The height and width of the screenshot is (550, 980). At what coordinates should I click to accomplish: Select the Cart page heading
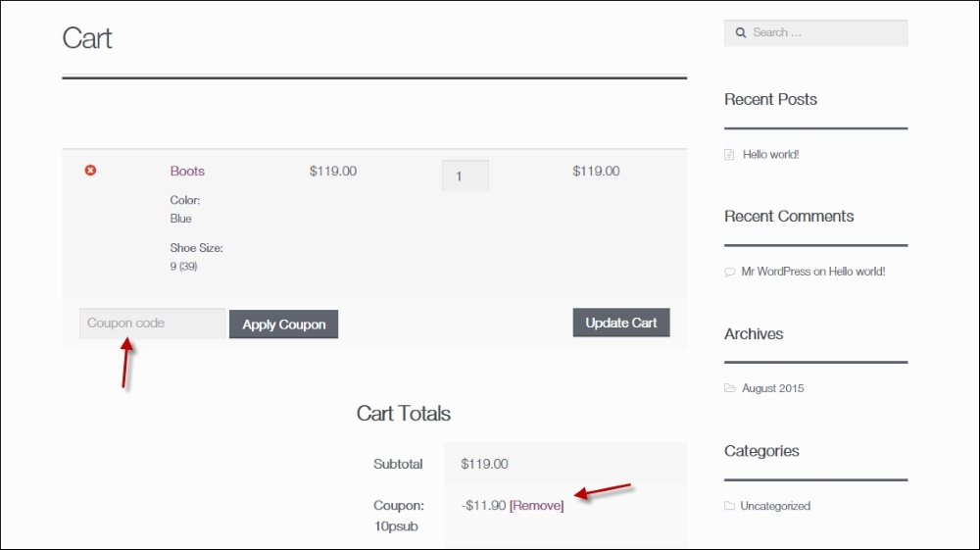[x=87, y=38]
